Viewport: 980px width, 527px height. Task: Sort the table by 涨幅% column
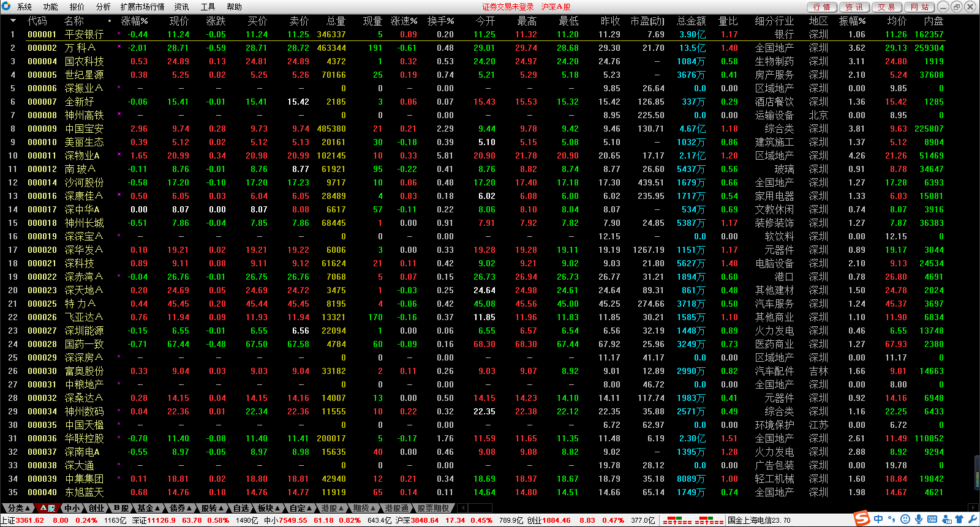(134, 21)
